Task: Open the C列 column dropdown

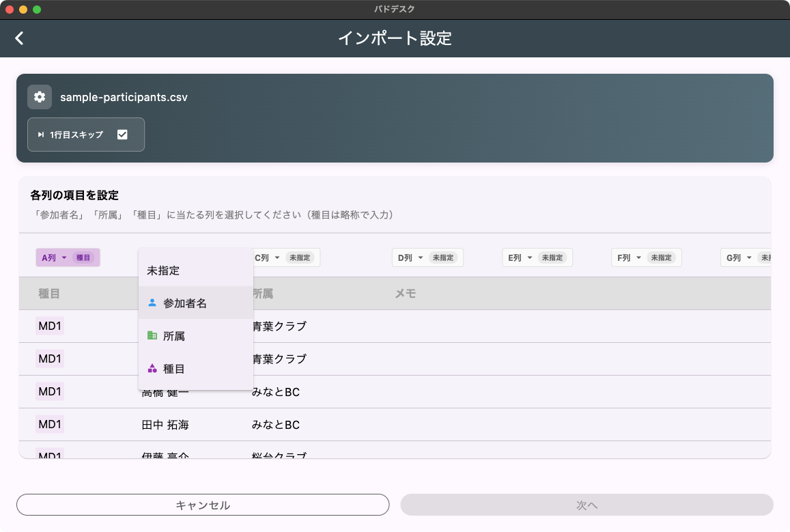Action: point(285,257)
